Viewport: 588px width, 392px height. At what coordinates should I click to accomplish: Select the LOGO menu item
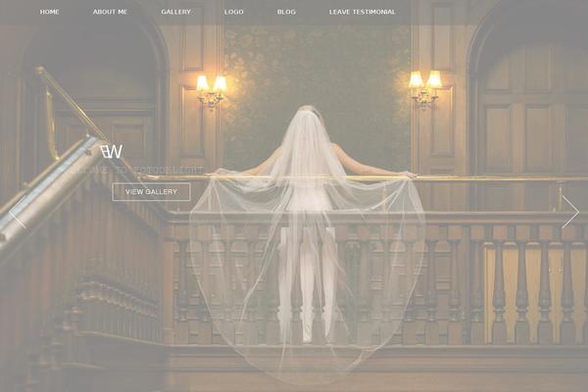click(x=233, y=12)
